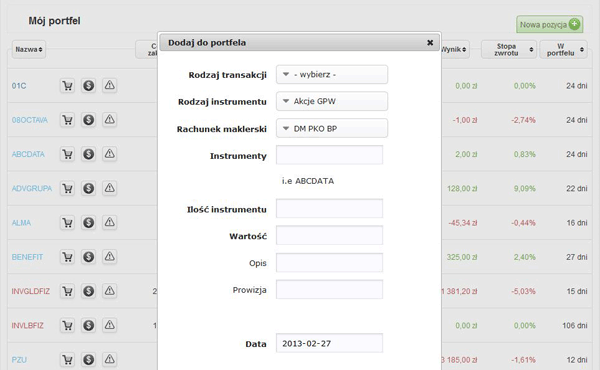Screen dimensions: 600x370
Task: Click the dollar icon next to PZU
Action: (88, 359)
